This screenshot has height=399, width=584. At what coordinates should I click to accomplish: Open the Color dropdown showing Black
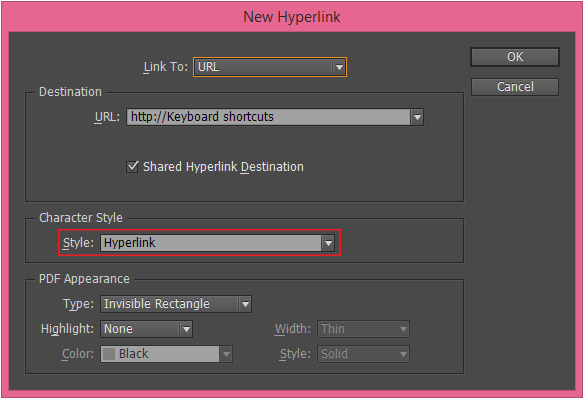[166, 354]
